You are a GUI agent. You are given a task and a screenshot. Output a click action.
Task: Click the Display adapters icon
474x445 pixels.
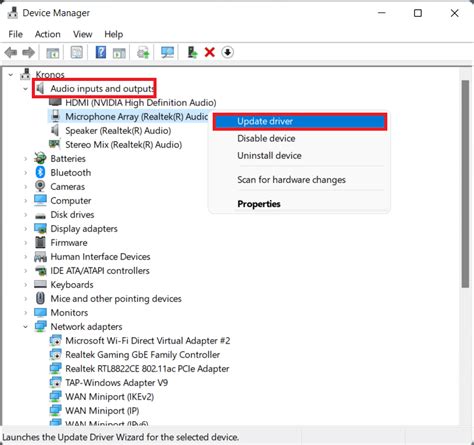tap(40, 228)
